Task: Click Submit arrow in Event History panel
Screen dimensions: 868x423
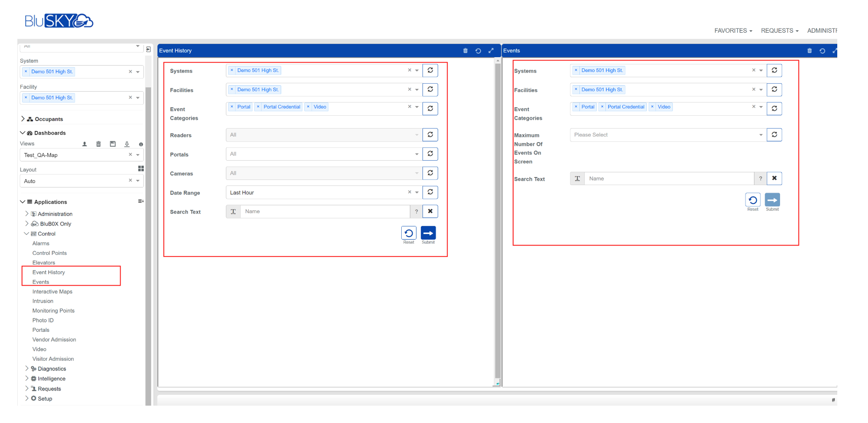Action: pyautogui.click(x=428, y=233)
